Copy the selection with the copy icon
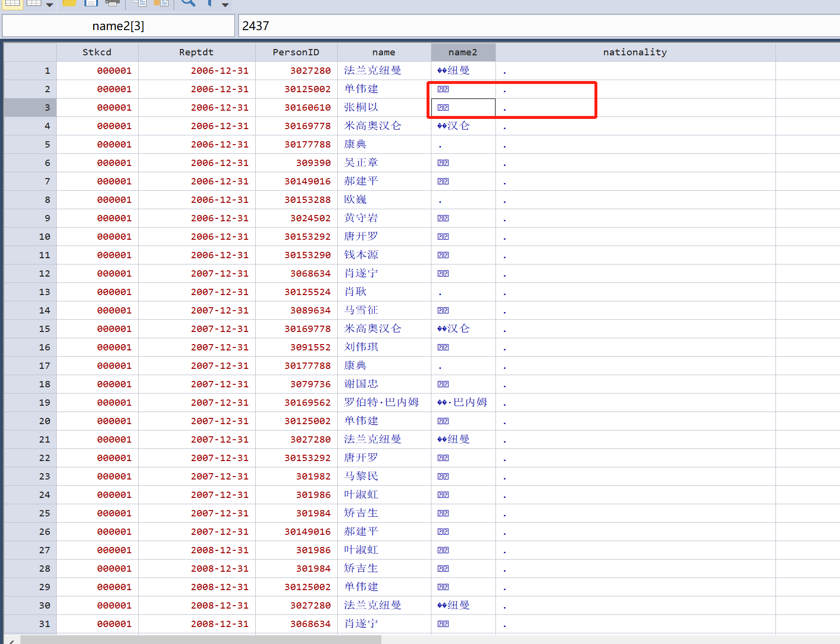 click(x=140, y=3)
